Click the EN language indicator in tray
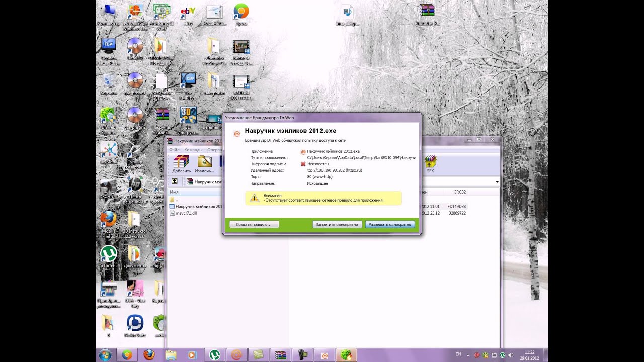The image size is (644, 362). tap(458, 354)
